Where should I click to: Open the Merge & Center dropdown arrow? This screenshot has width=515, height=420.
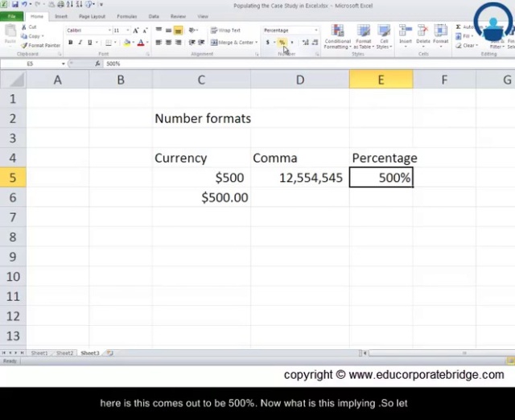point(256,43)
